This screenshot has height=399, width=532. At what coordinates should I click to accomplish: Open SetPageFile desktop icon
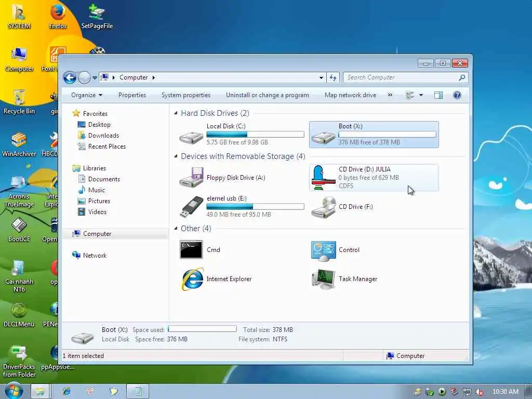(97, 17)
